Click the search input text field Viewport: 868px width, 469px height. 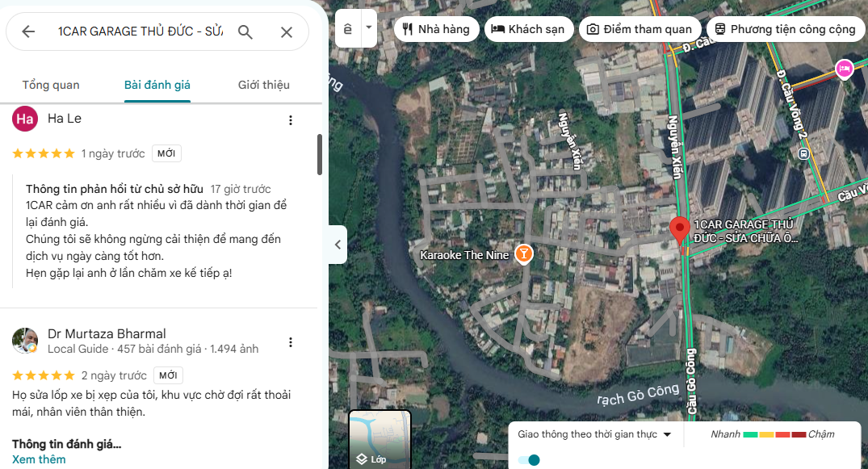pyautogui.click(x=140, y=31)
